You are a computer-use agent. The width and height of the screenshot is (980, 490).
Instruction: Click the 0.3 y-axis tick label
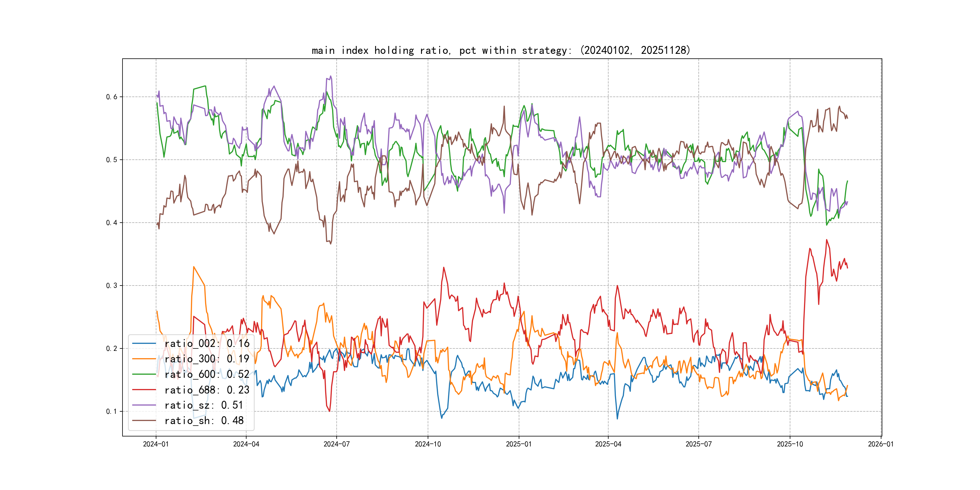112,285
